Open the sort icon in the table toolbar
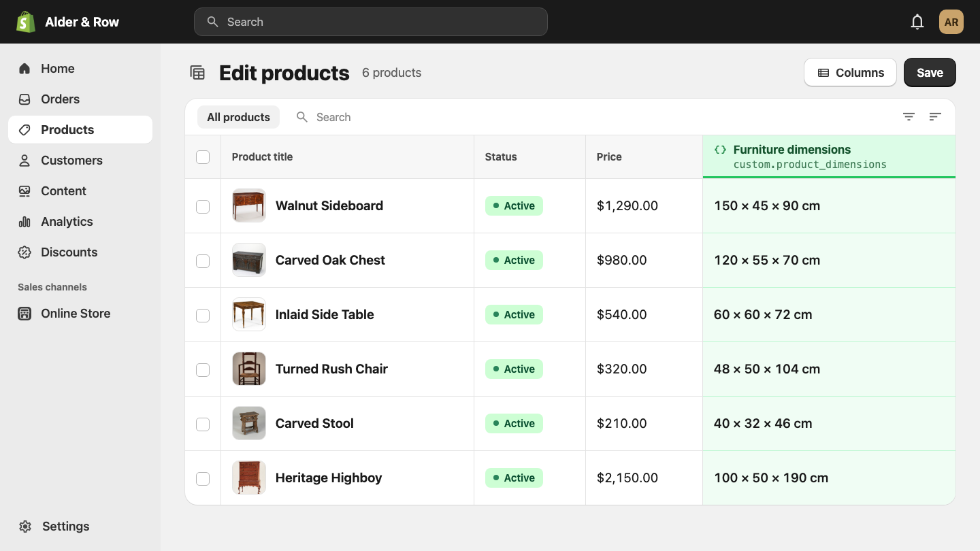Screen dimensions: 980x551 [x=935, y=117]
